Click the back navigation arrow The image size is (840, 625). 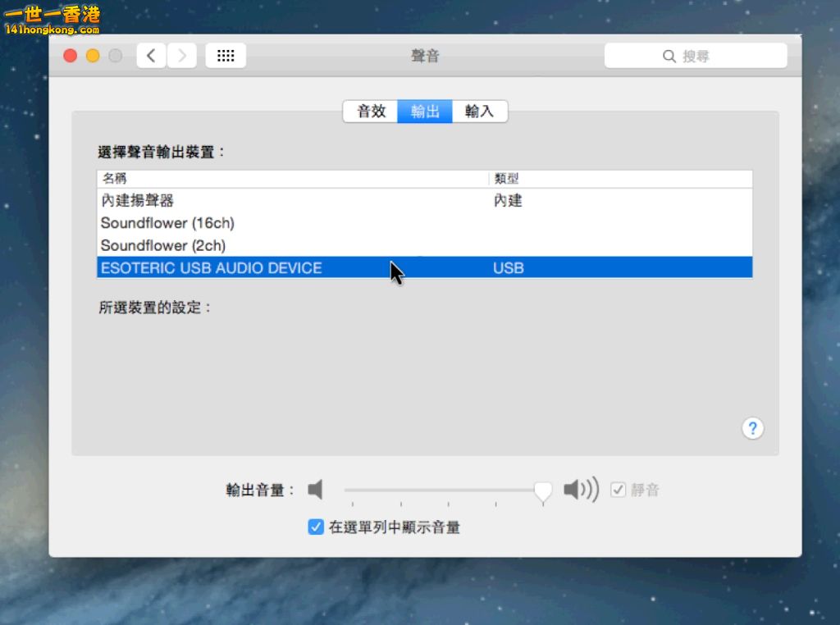[151, 56]
